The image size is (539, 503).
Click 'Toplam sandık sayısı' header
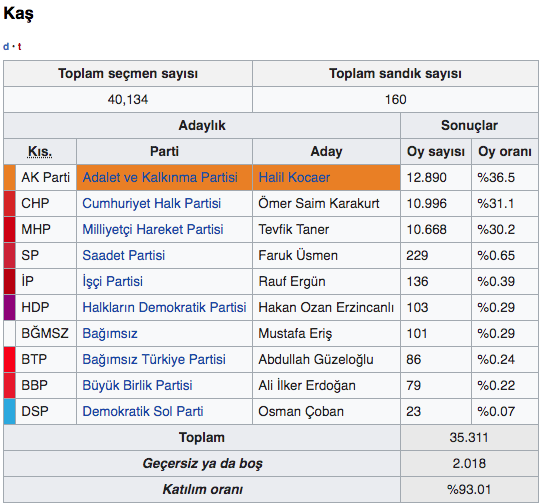pyautogui.click(x=395, y=74)
